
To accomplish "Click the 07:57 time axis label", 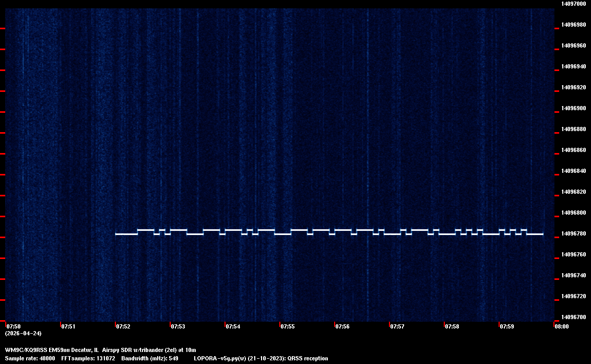I will click(397, 326).
